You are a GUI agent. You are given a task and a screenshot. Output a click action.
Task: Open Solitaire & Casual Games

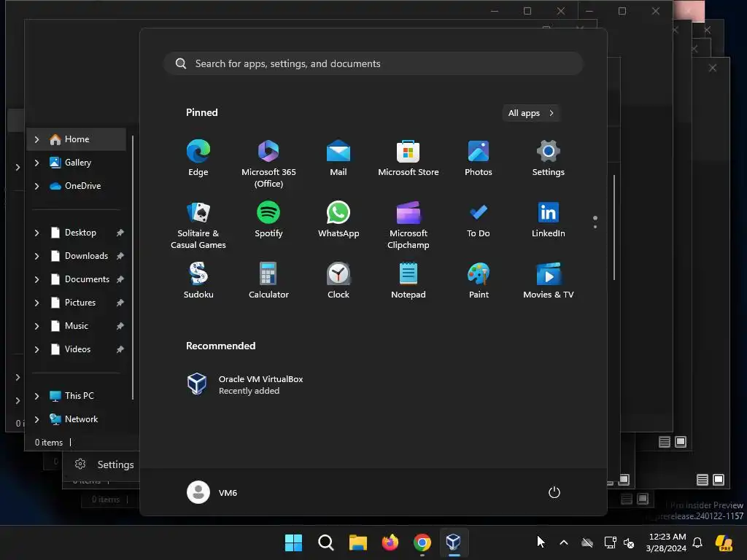pyautogui.click(x=198, y=225)
